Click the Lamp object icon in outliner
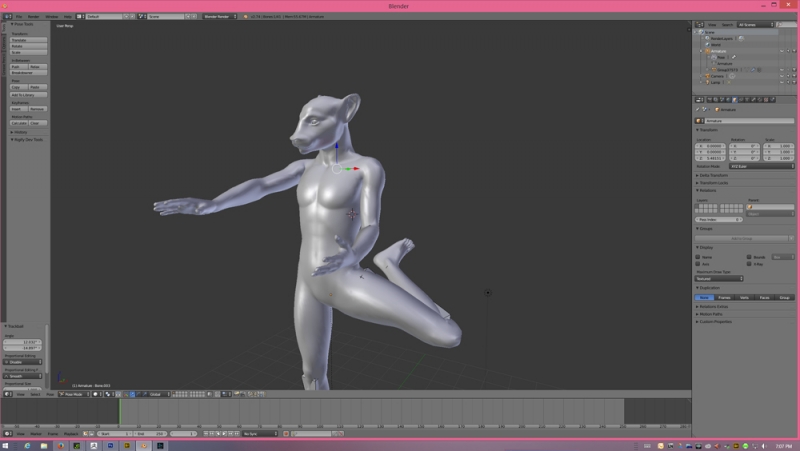Viewport: 800px width, 451px height. 705,82
